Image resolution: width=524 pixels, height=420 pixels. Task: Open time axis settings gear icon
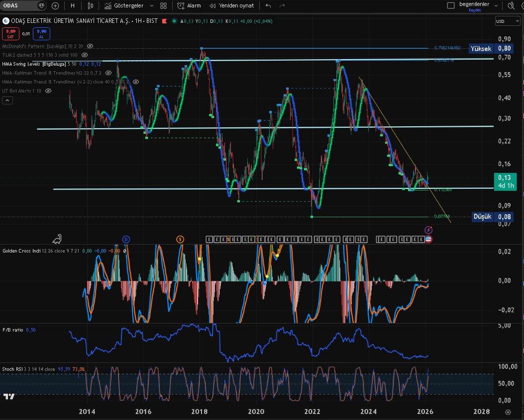point(508,412)
